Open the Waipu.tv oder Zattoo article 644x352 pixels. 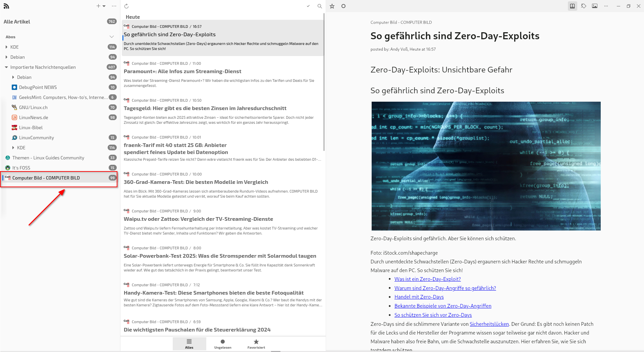coord(223,222)
